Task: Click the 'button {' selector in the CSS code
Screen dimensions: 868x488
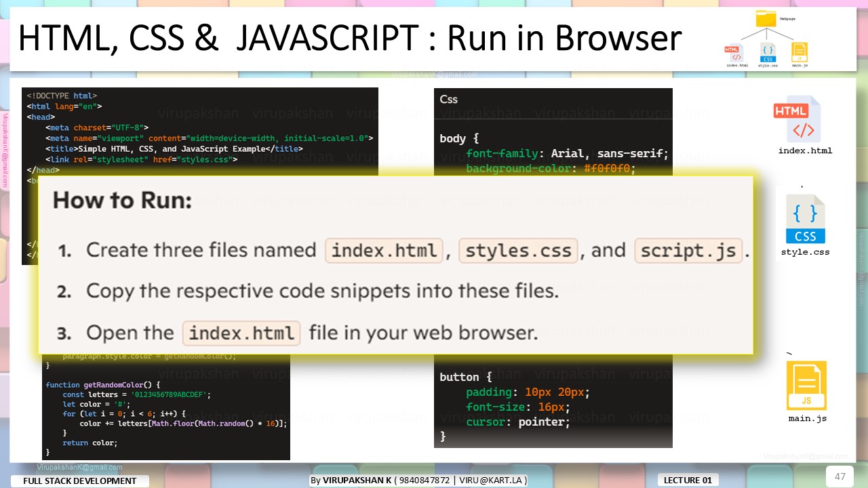Action: [x=465, y=377]
